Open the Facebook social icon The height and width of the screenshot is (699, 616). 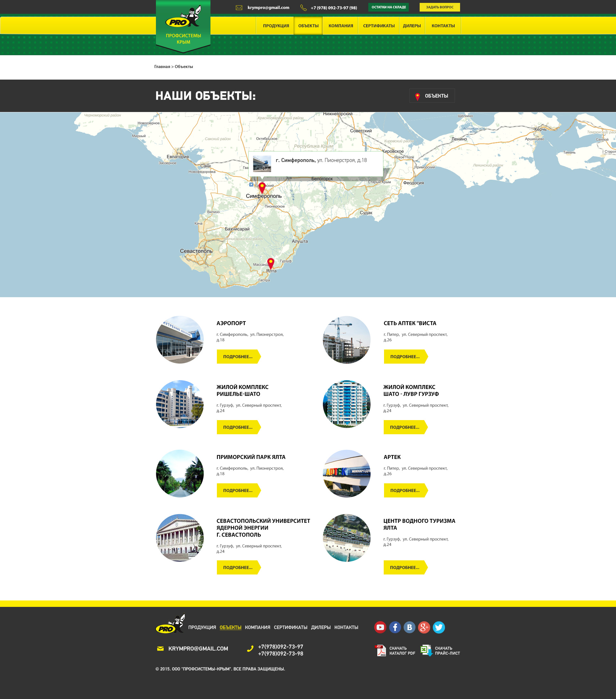[395, 627]
